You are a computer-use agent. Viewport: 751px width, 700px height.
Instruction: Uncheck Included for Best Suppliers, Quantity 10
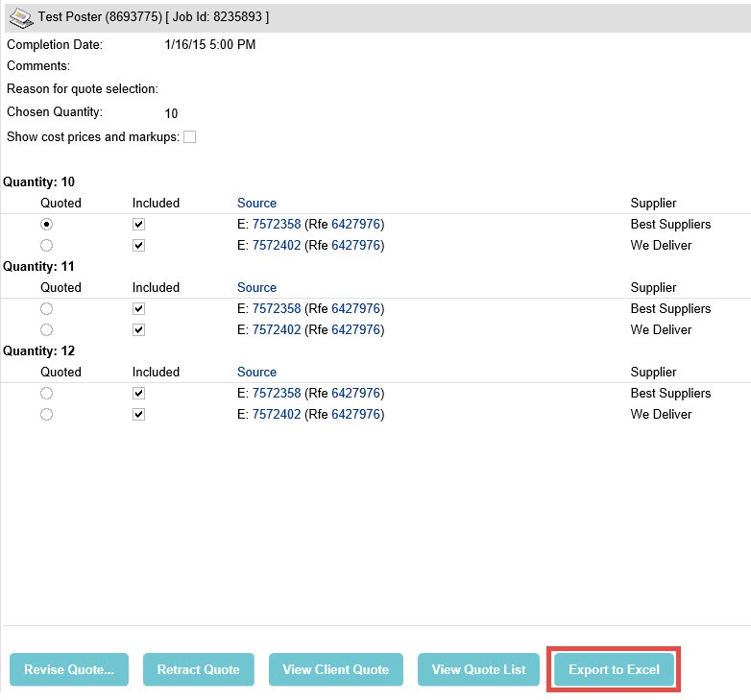(139, 224)
